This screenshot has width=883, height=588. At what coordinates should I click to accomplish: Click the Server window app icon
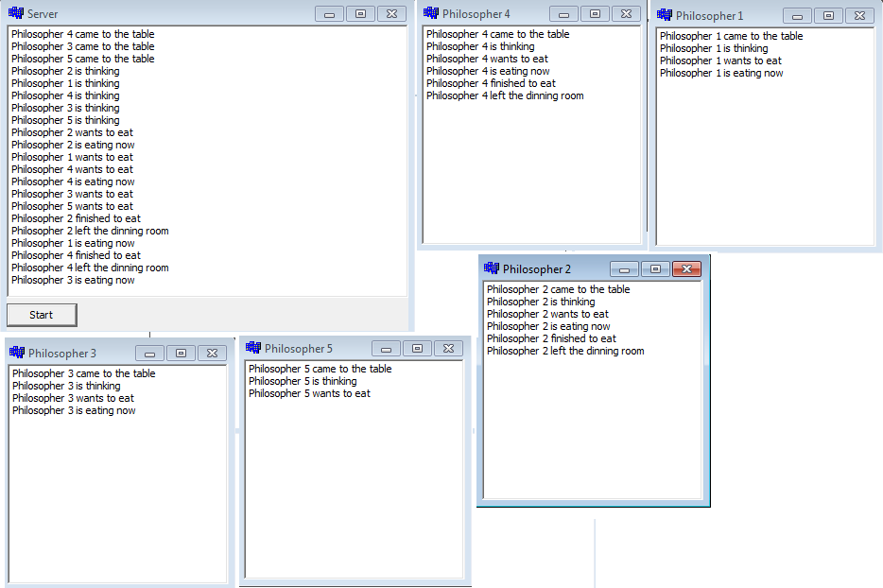pos(16,13)
